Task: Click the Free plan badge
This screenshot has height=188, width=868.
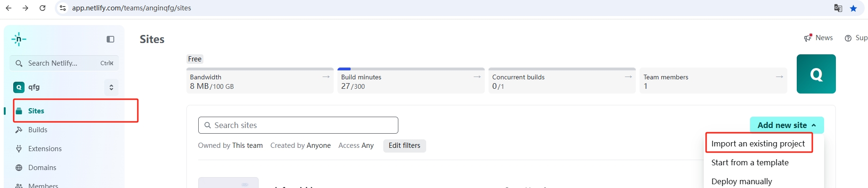Action: 194,59
